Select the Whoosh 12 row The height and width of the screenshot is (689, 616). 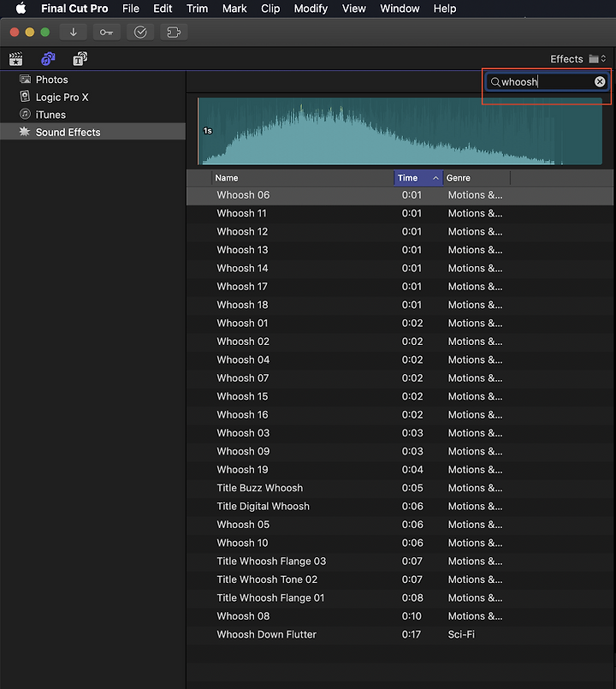[400, 232]
